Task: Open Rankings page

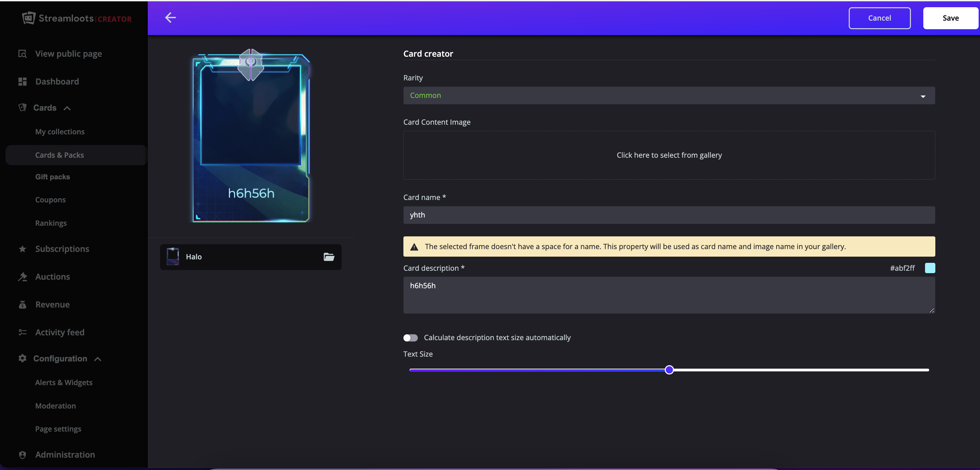Action: 51,223
